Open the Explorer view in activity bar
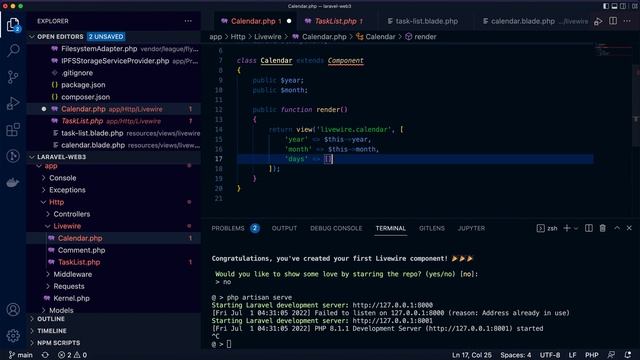640x360 pixels. click(13, 25)
